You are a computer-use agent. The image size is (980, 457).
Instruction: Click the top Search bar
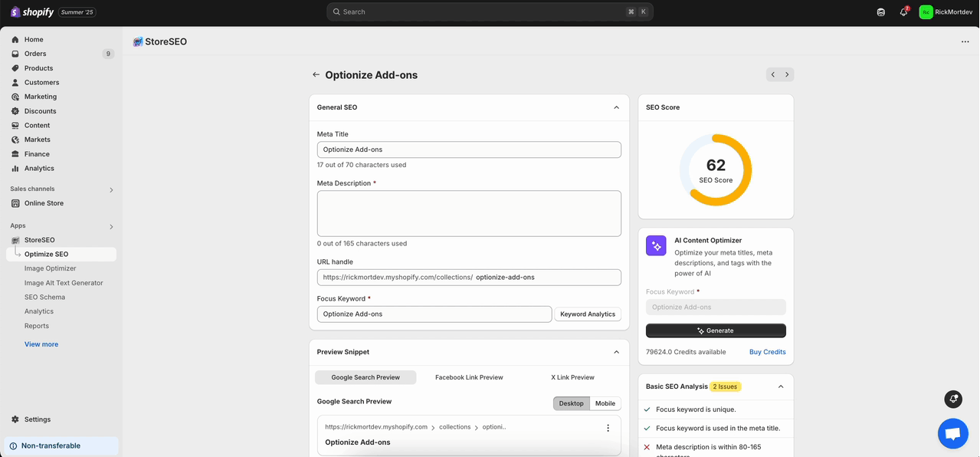[x=490, y=12]
